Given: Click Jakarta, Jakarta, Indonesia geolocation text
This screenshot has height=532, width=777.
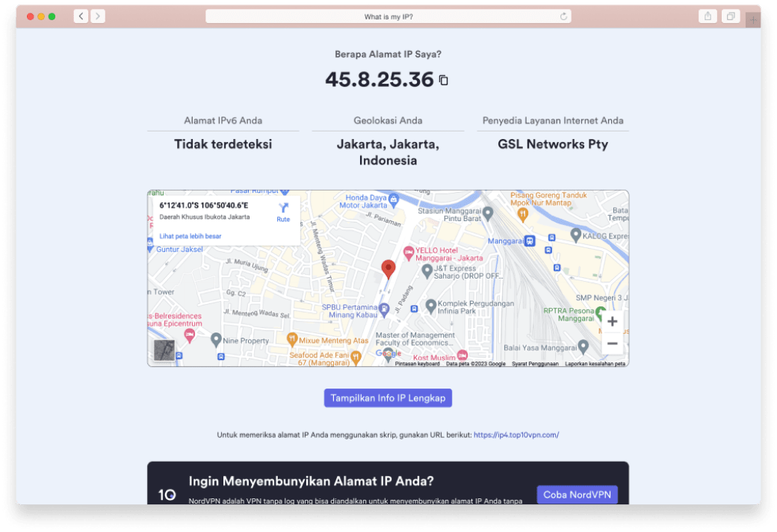Looking at the screenshot, I should [388, 152].
